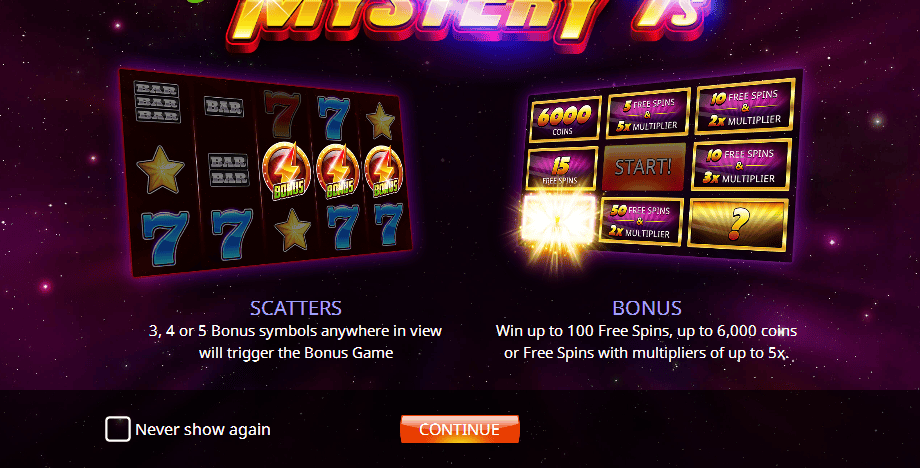Screen dimensions: 920x468
Task: Click the orange CONTINUE button
Action: point(460,429)
